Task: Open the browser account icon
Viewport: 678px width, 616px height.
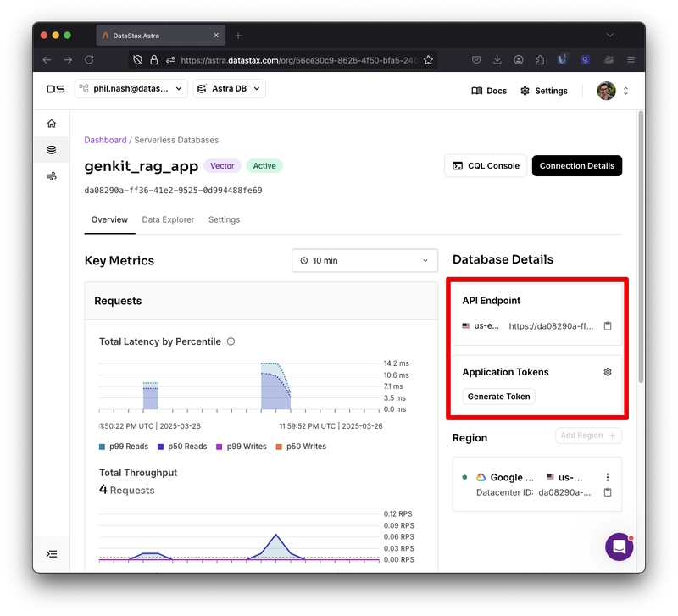Action: [519, 59]
